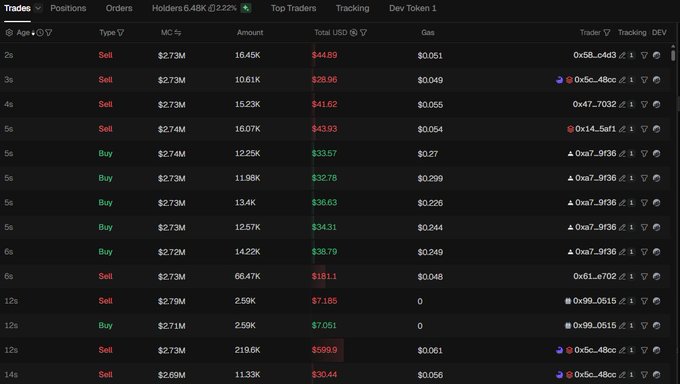Switch to the Positions tab
Viewport: 680px width, 384px height.
tap(68, 8)
